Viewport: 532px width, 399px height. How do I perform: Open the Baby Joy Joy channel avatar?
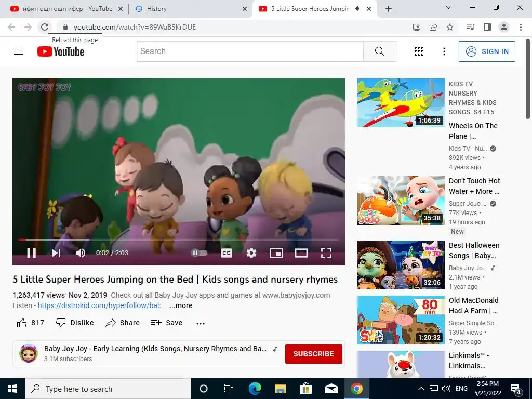[29, 353]
